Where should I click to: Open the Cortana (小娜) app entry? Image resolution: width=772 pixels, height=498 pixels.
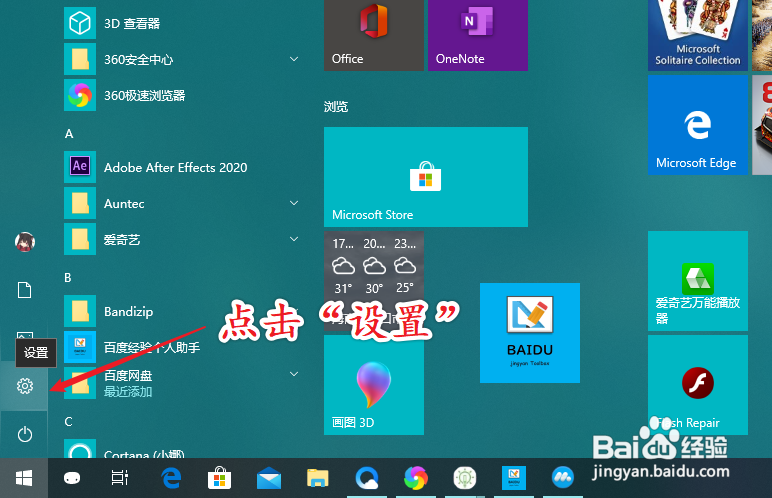182,449
